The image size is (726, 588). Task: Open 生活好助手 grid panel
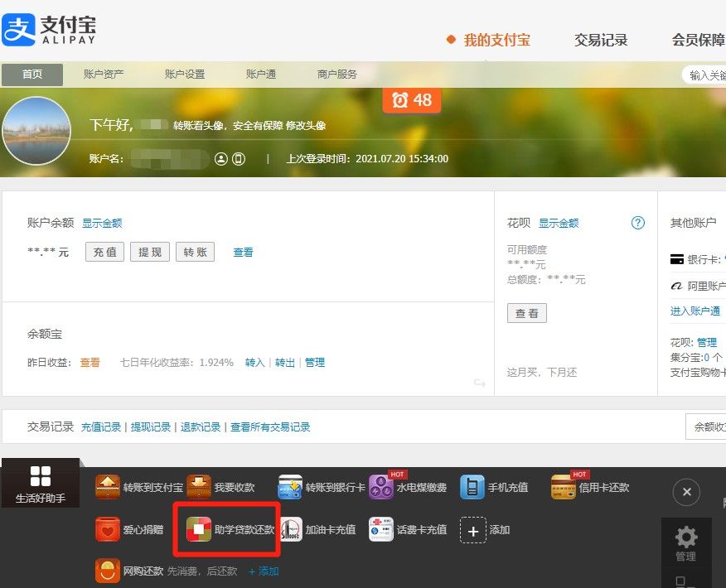(41, 483)
